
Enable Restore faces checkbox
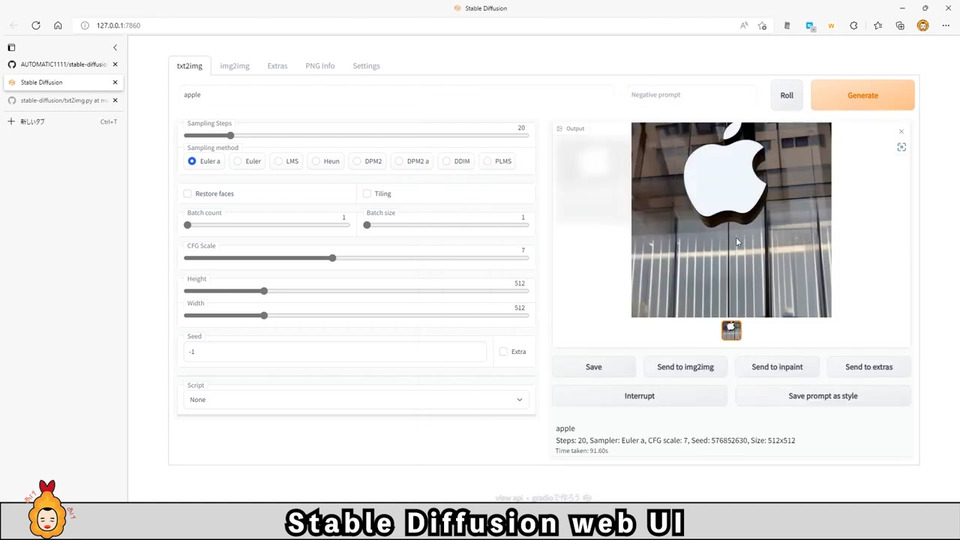(x=187, y=193)
